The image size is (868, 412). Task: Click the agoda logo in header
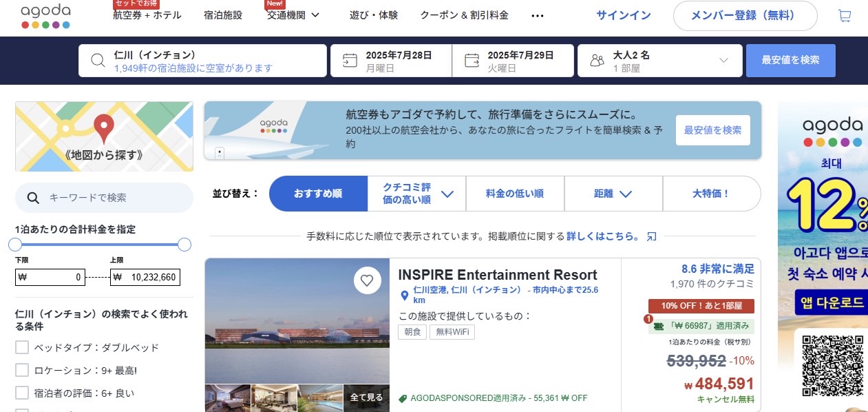45,15
